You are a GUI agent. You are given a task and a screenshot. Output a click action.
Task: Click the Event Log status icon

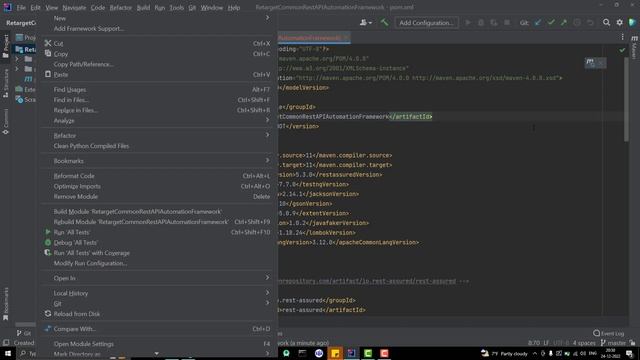[x=608, y=333]
